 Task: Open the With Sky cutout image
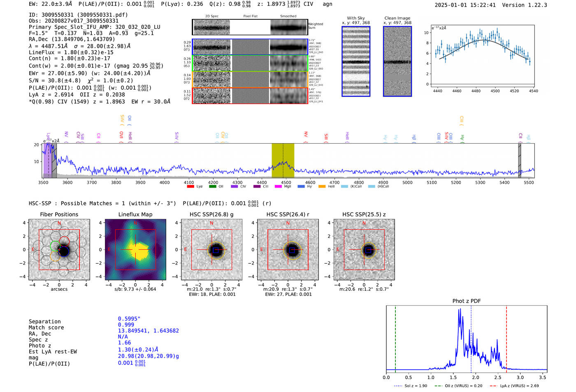coord(356,61)
